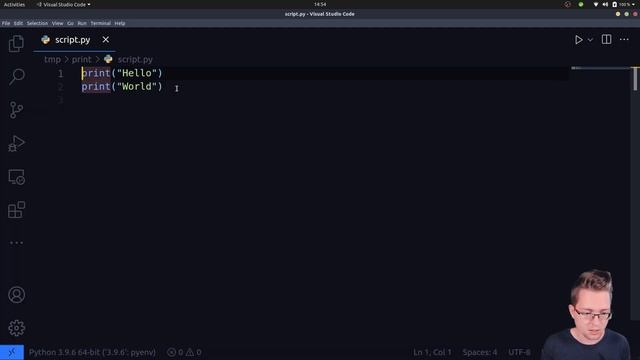The image size is (640, 360).
Task: Click print folder in breadcrumb
Action: pos(82,59)
